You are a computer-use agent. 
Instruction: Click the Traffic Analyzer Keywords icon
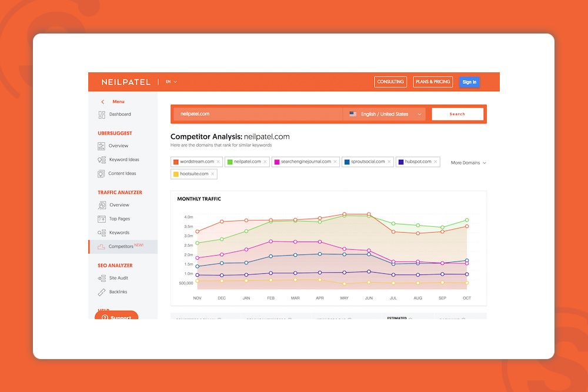point(102,233)
